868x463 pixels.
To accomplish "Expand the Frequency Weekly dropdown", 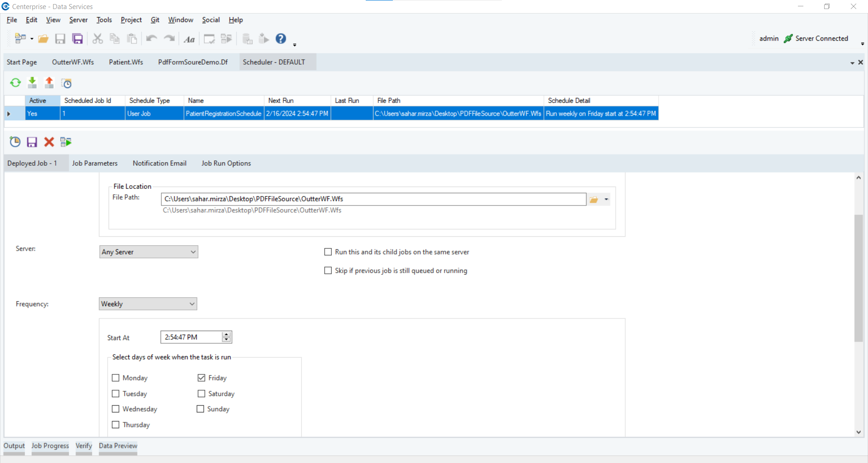I will 192,304.
